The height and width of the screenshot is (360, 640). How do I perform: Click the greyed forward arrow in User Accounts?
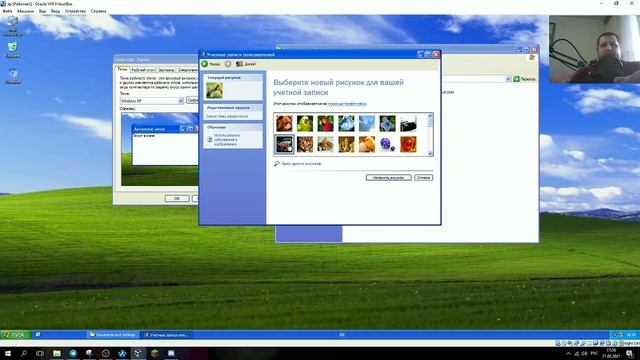[228, 64]
